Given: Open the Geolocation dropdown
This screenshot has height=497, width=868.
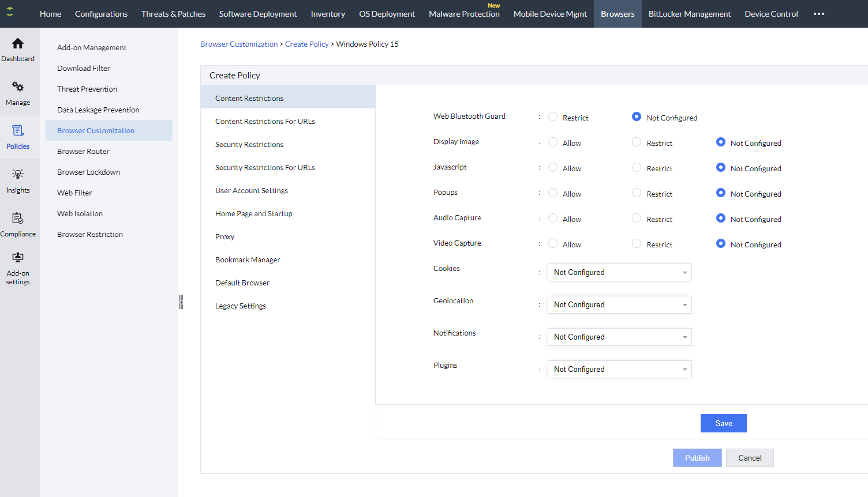Looking at the screenshot, I should (x=619, y=305).
